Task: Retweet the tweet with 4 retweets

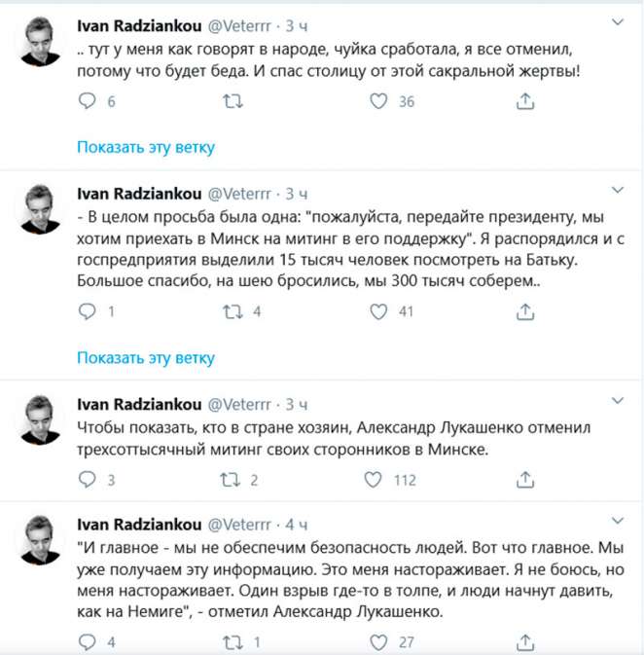Action: click(233, 312)
